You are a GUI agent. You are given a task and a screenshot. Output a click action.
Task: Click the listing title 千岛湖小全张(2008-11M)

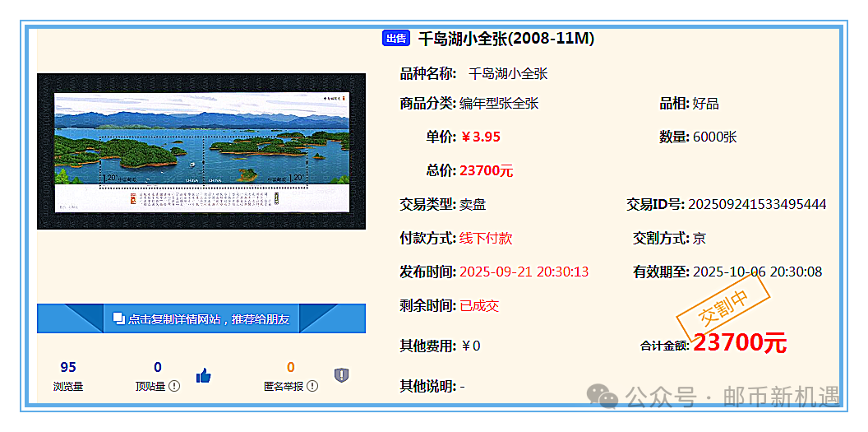tap(506, 38)
